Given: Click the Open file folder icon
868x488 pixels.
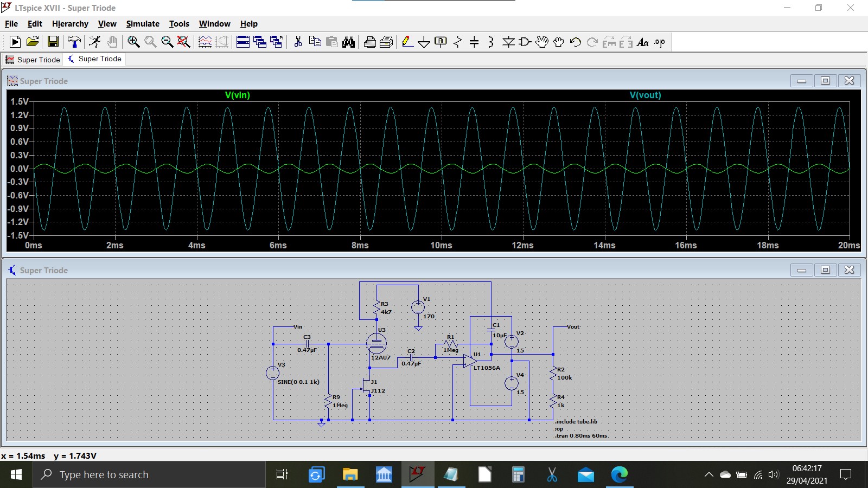Looking at the screenshot, I should (x=33, y=42).
